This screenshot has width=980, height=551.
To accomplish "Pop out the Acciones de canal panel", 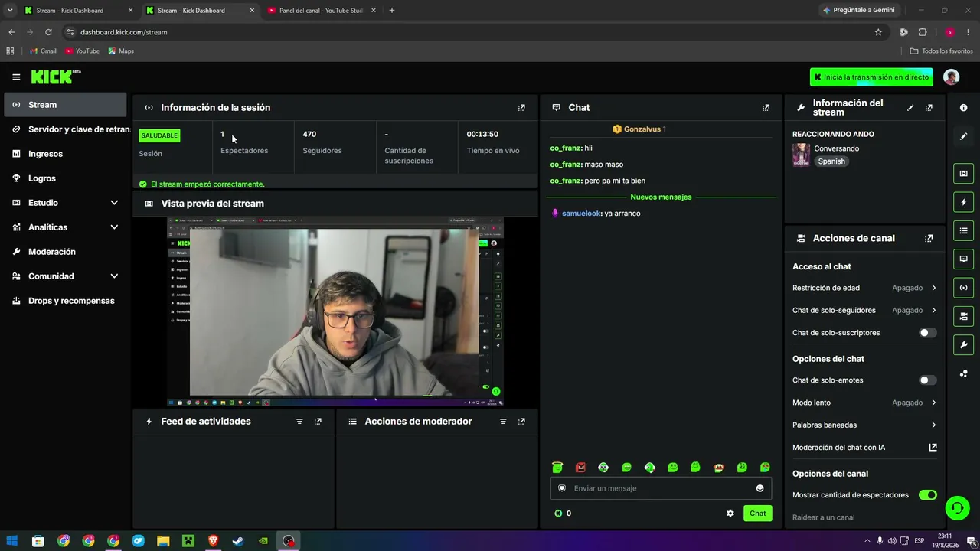I will pos(929,238).
